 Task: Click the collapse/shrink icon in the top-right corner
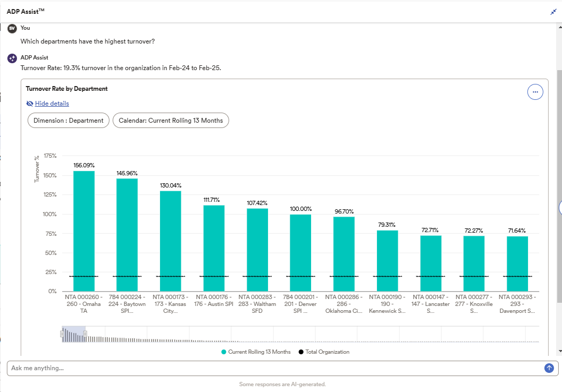click(x=553, y=12)
